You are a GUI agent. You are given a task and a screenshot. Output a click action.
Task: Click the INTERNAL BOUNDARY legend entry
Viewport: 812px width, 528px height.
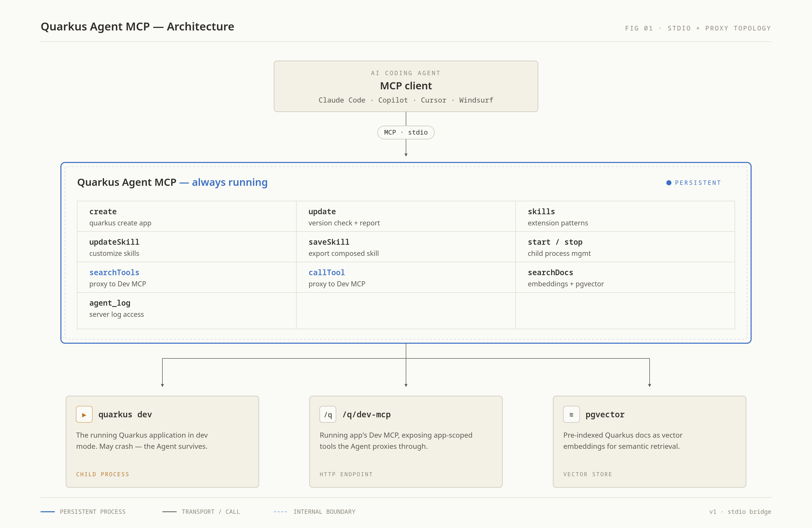315,511
